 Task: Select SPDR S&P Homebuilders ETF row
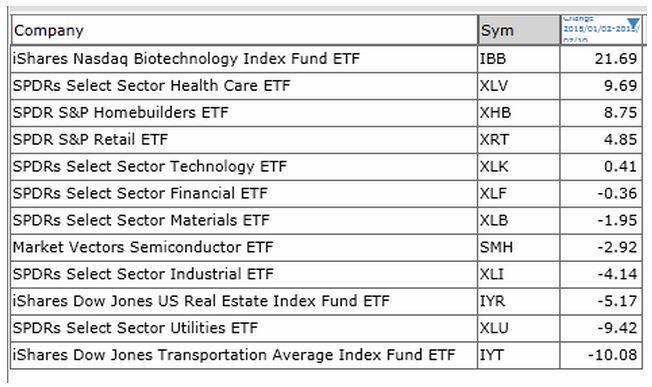tap(326, 113)
